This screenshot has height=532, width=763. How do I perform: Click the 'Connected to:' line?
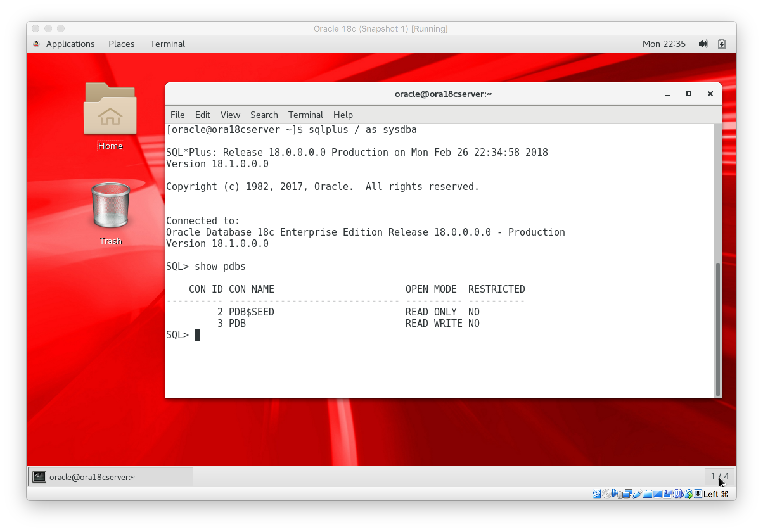tap(203, 221)
